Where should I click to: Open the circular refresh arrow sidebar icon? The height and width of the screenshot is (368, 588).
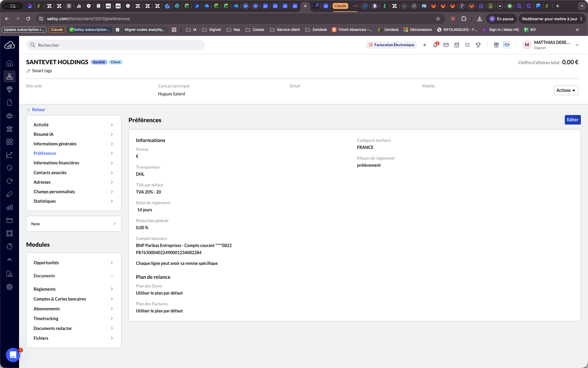10,181
